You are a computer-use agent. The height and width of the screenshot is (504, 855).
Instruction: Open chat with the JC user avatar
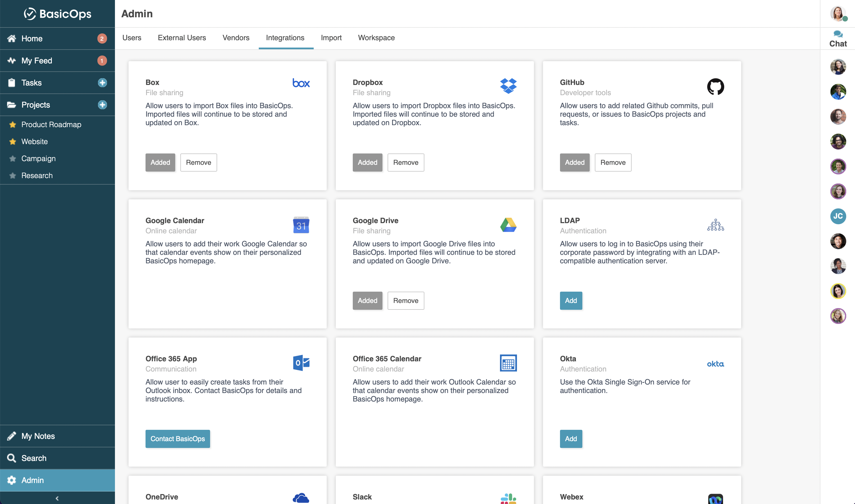coord(838,216)
